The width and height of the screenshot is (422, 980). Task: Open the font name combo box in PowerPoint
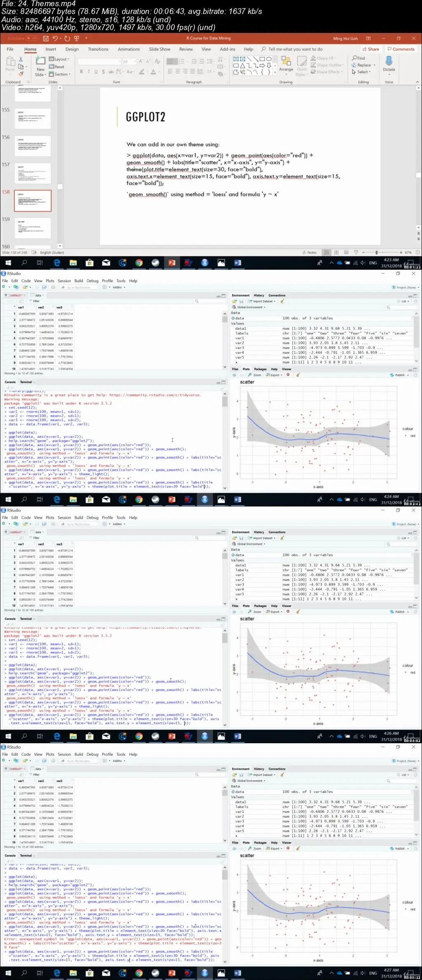(x=99, y=61)
